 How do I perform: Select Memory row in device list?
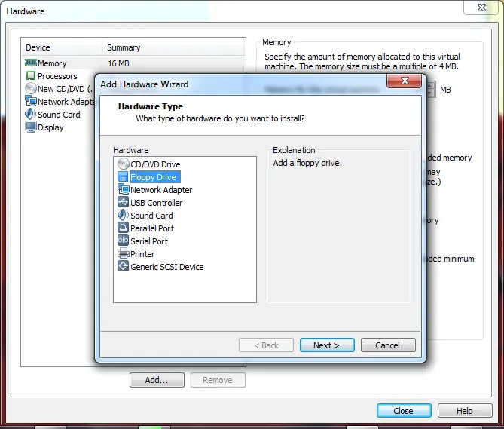pos(133,63)
